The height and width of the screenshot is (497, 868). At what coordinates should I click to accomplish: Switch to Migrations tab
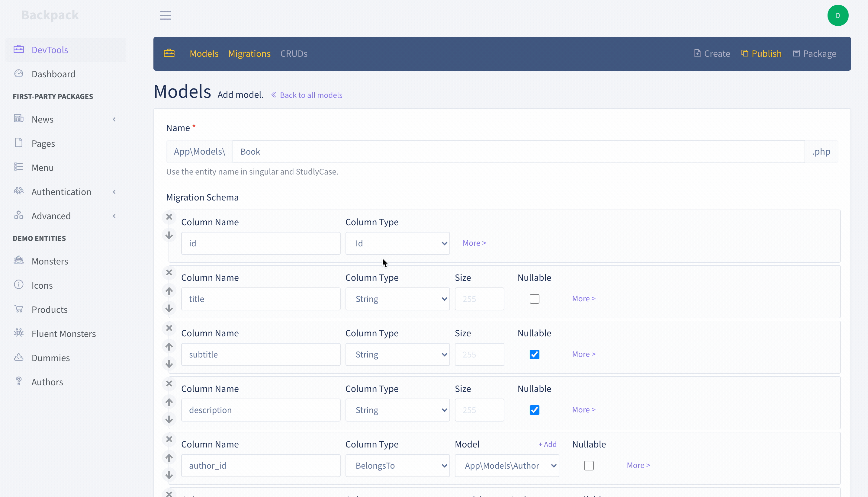click(249, 53)
